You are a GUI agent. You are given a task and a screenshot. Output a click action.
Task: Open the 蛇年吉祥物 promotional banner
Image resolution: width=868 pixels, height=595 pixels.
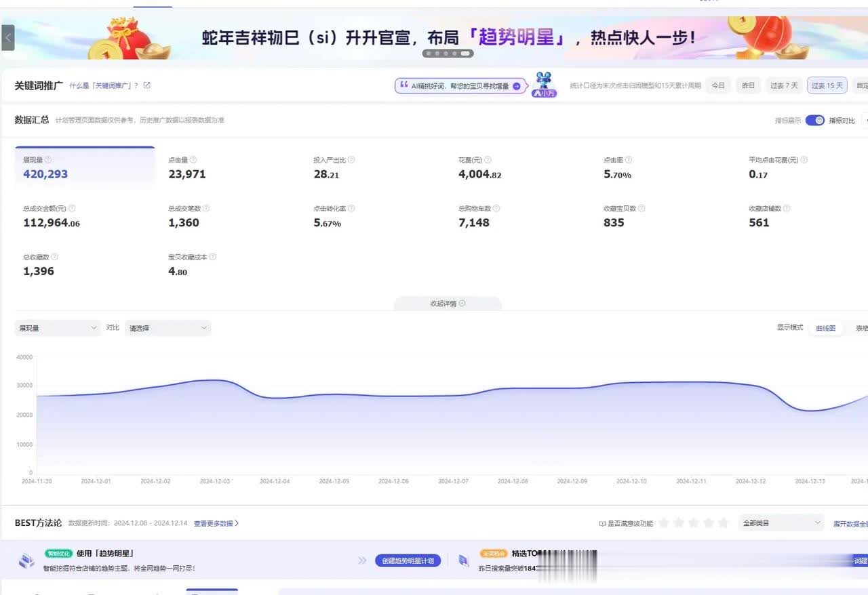pos(434,37)
